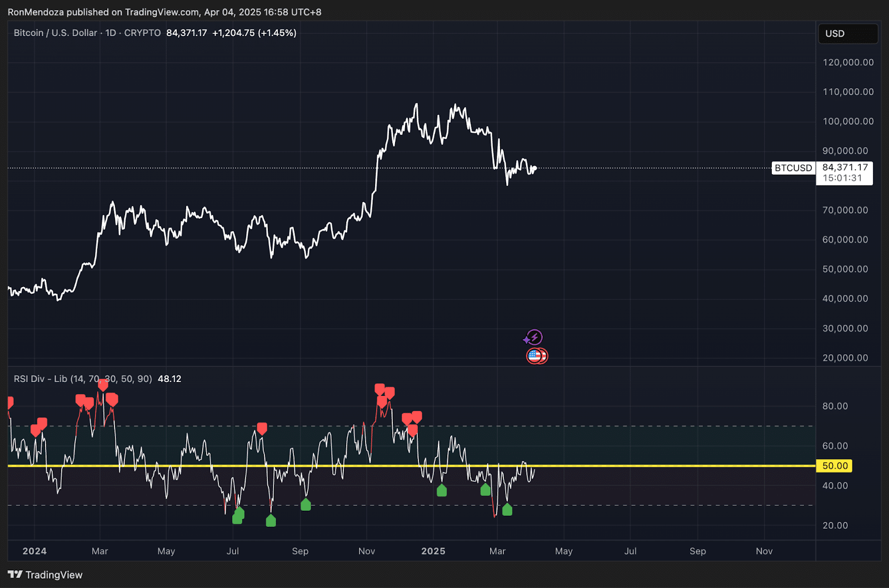The width and height of the screenshot is (889, 588).
Task: Click the 100,000.00 price axis label
Action: (x=848, y=121)
